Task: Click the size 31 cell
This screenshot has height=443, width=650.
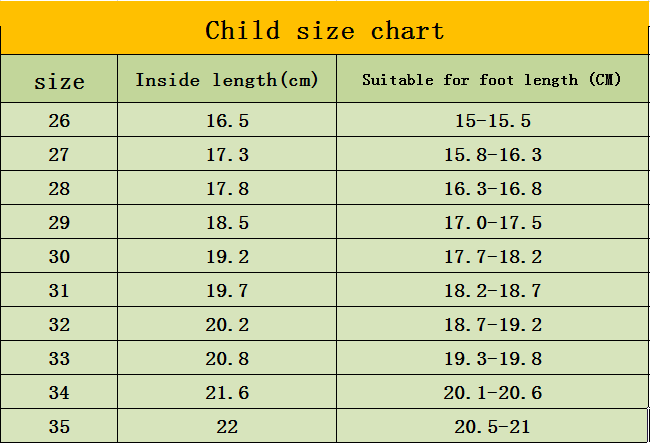Action: [59, 291]
